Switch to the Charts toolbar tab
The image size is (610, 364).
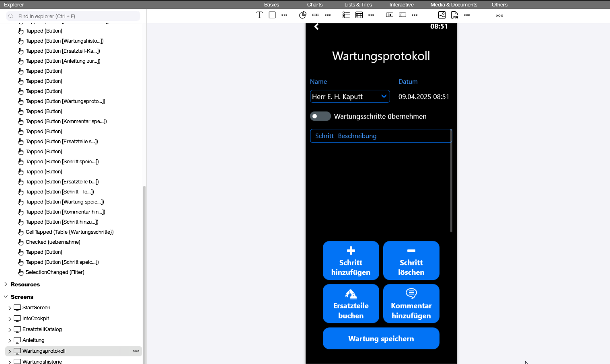click(314, 4)
